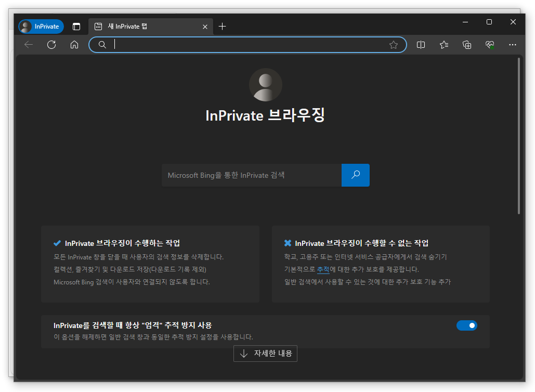Click the InPrivate profile badge
535x392 pixels.
click(x=41, y=27)
